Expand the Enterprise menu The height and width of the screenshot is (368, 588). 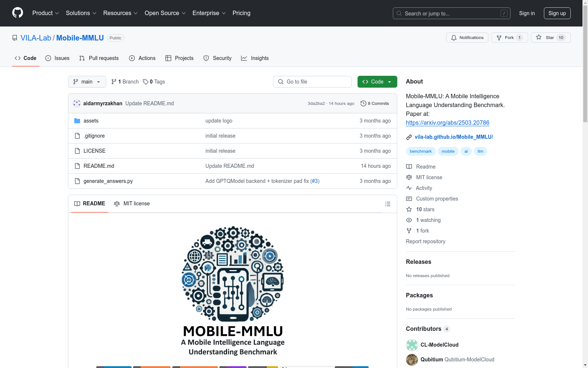click(x=209, y=13)
